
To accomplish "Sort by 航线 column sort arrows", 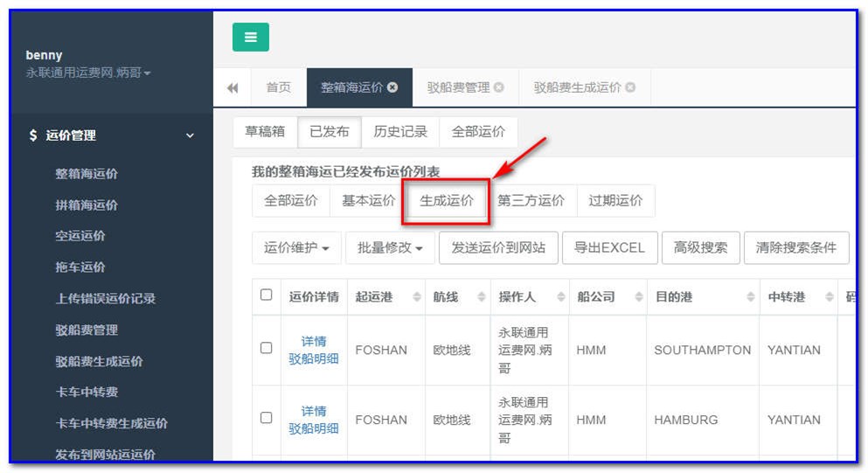I will click(x=481, y=297).
